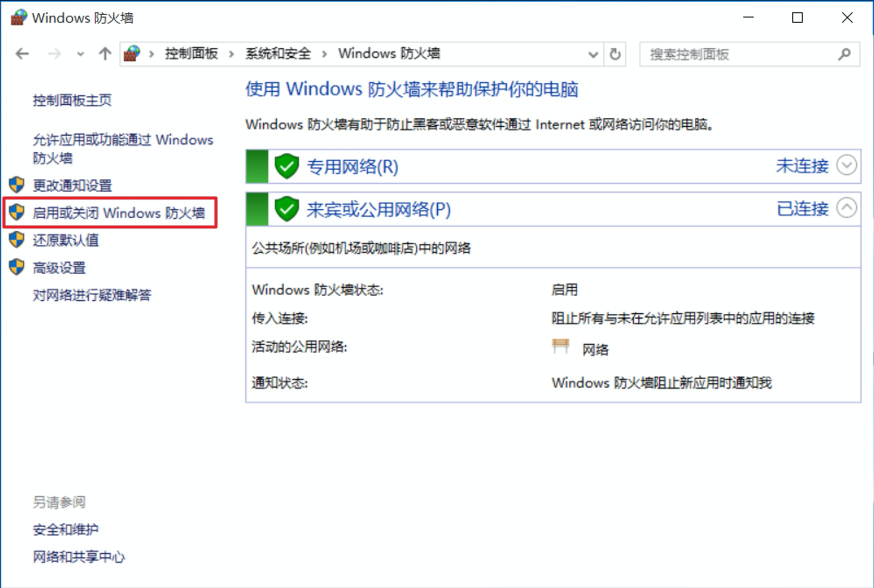Click 阻止所有与未在允许应用列表中的应用的连接 value
The height and width of the screenshot is (588, 874).
[683, 318]
